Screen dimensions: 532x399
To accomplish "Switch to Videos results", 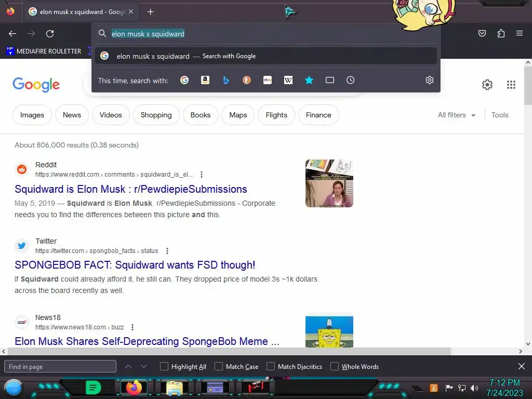I will tap(111, 115).
